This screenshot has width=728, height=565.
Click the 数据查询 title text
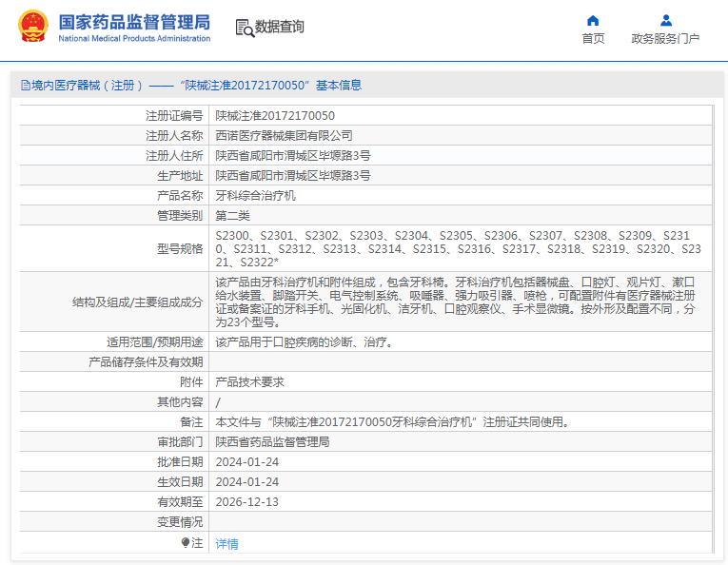pos(280,27)
